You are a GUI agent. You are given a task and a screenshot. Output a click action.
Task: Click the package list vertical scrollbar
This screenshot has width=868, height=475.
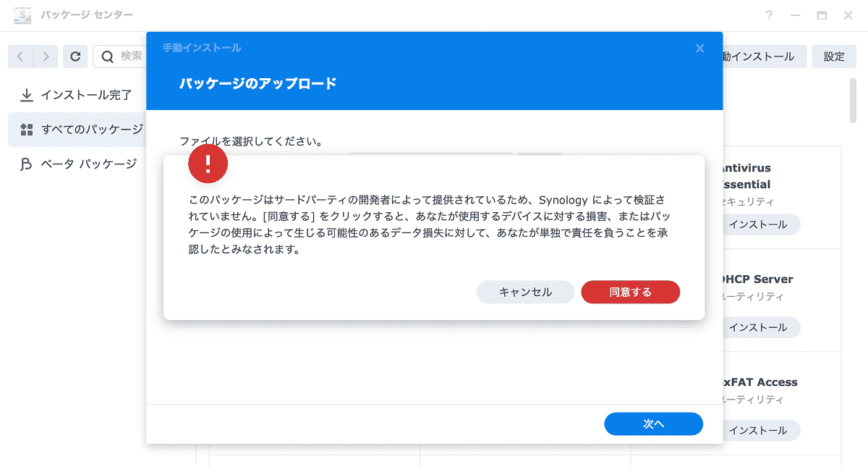click(854, 101)
